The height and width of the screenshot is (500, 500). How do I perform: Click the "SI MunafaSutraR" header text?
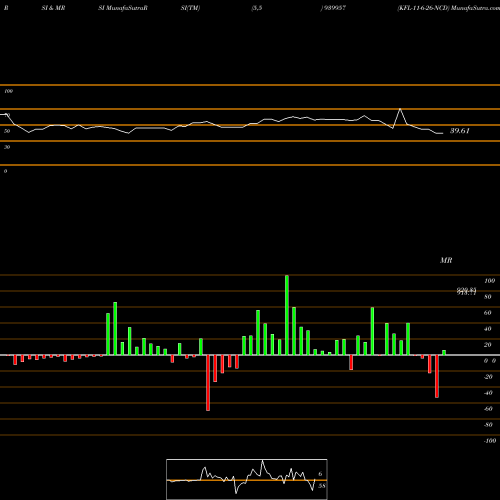123,8
